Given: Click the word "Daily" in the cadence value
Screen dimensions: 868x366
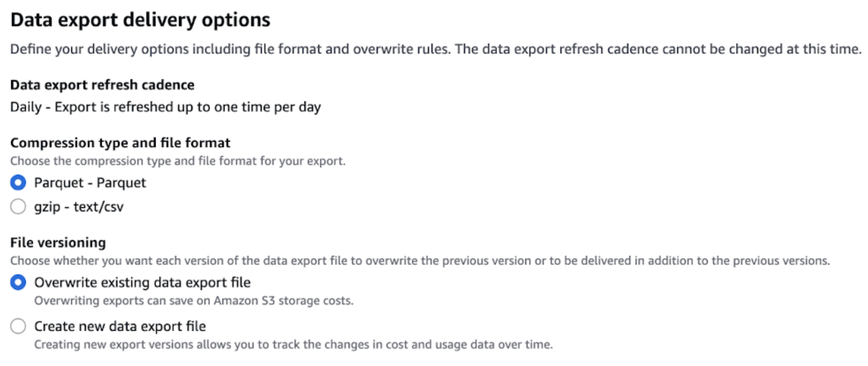Looking at the screenshot, I should point(26,107).
